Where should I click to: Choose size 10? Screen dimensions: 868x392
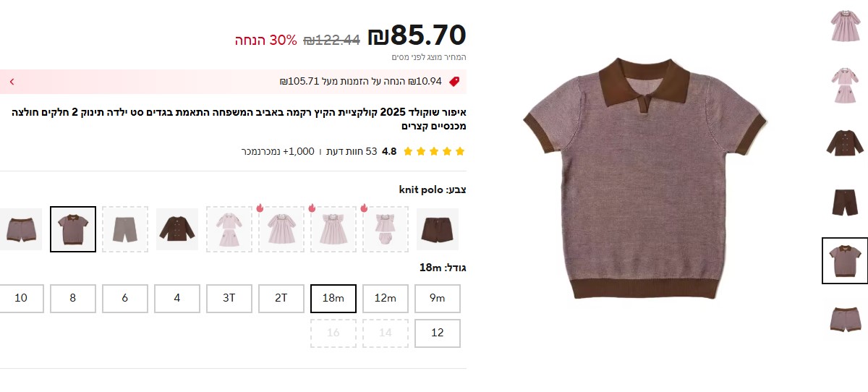(x=21, y=298)
